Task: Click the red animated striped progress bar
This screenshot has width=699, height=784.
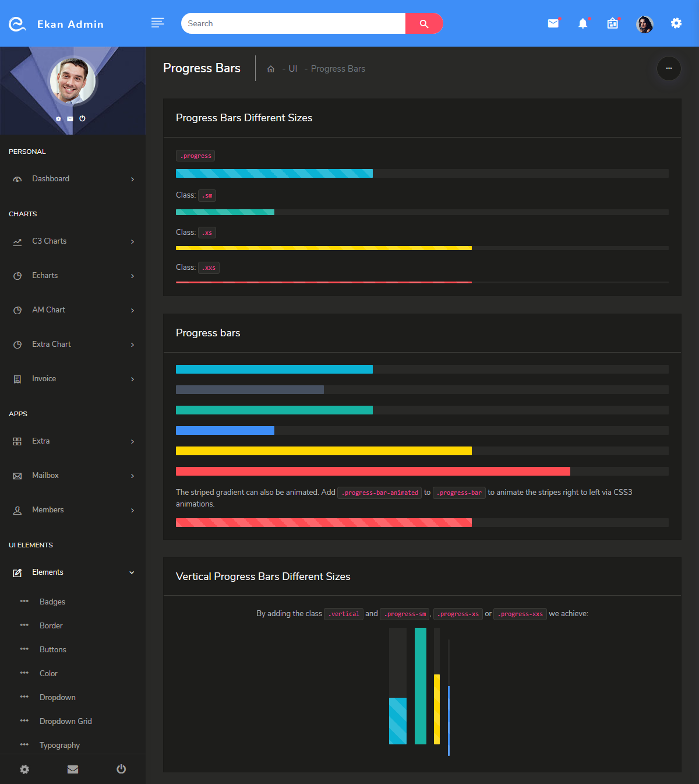Action: (324, 522)
